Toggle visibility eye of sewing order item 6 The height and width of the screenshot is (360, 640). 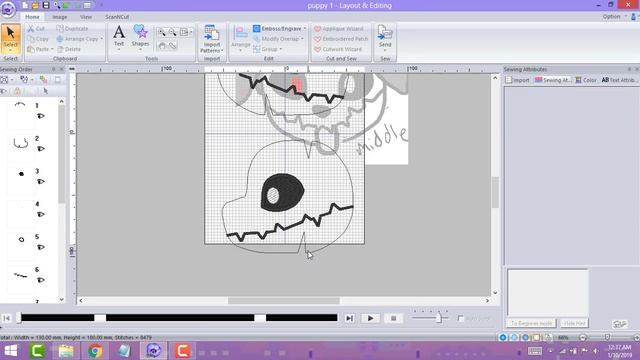pyautogui.click(x=40, y=280)
